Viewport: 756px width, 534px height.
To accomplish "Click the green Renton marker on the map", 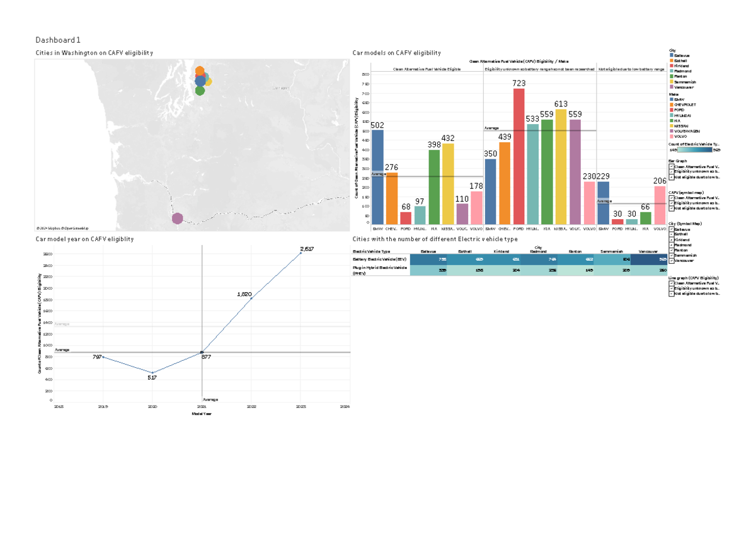I will tap(200, 91).
